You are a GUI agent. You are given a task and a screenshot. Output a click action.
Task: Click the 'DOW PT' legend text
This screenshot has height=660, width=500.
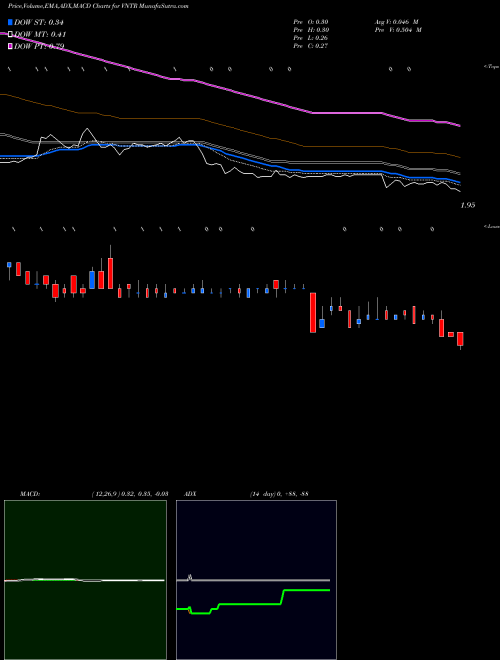[x=39, y=46]
